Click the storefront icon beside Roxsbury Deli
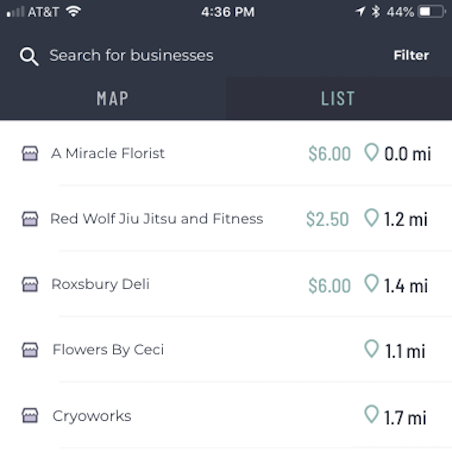 pyautogui.click(x=30, y=284)
